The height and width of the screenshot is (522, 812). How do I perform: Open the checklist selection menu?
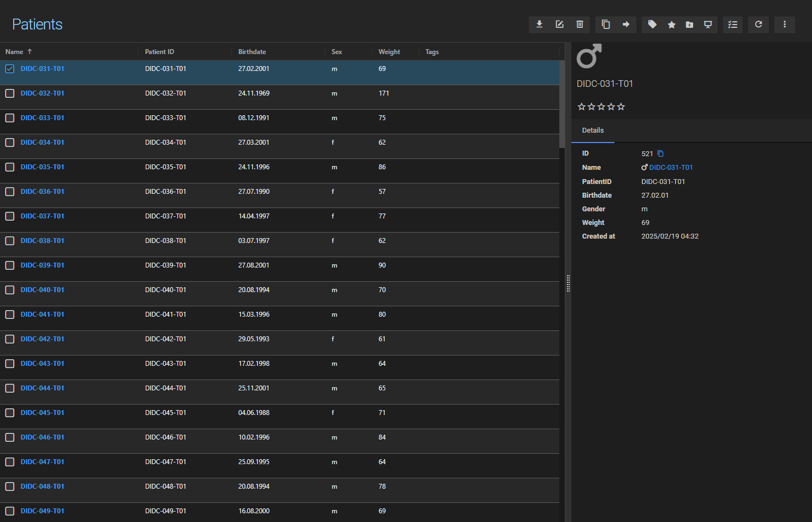[x=732, y=25]
